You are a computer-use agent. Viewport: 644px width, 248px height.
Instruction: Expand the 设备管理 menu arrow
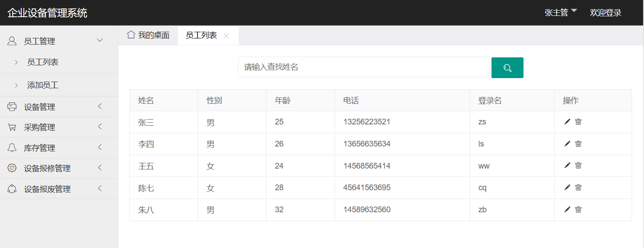(100, 106)
